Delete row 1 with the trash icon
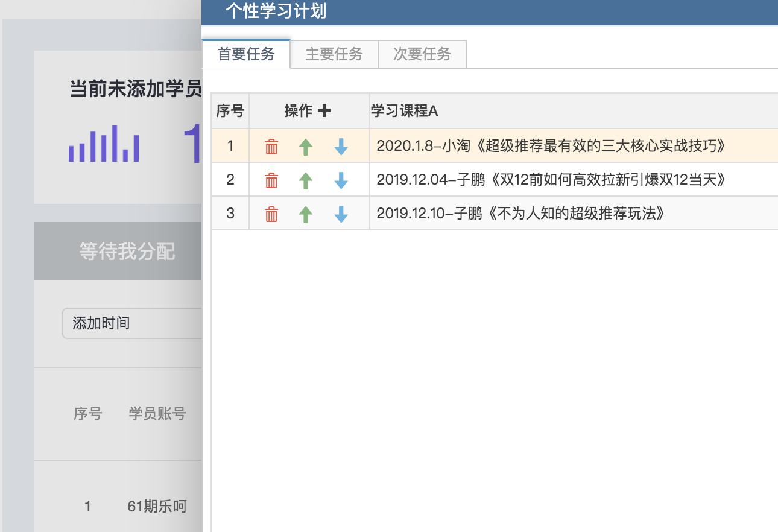The image size is (778, 532). [271, 147]
